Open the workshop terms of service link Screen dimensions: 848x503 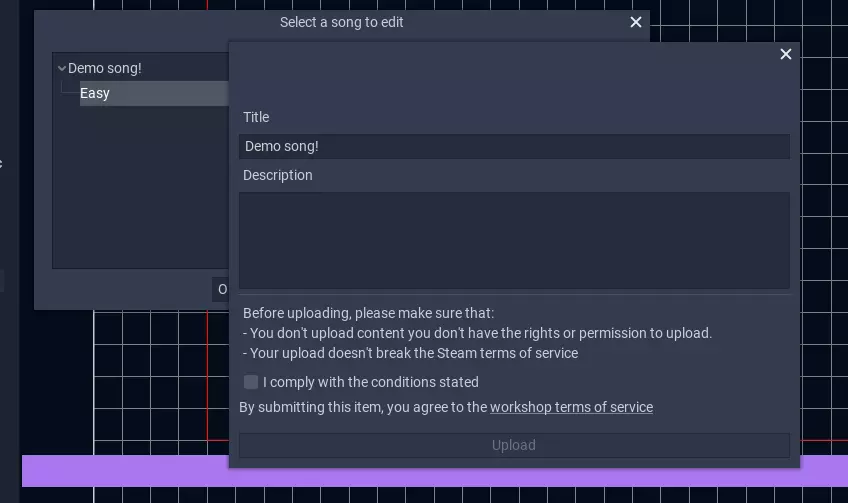pos(571,407)
